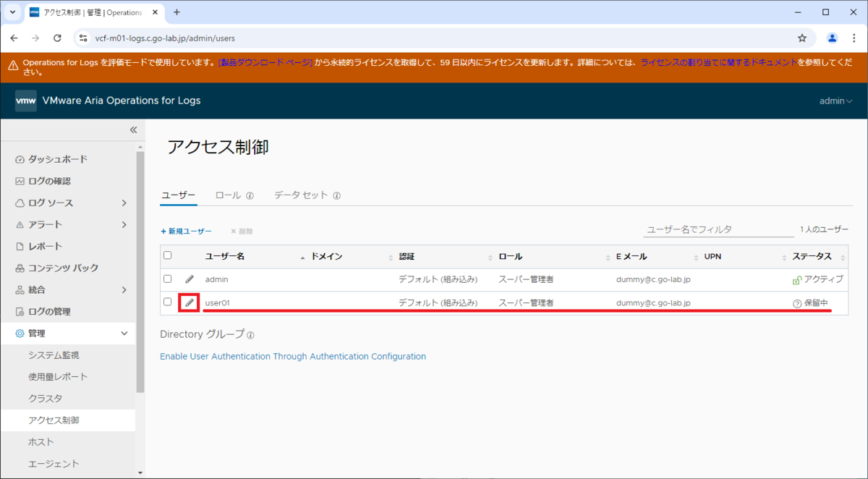Click the 削除 button
The height and width of the screenshot is (479, 868).
242,231
